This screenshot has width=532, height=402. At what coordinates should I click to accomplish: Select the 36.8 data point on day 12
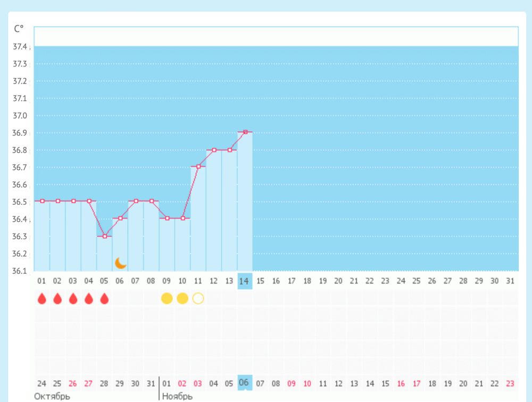click(214, 150)
